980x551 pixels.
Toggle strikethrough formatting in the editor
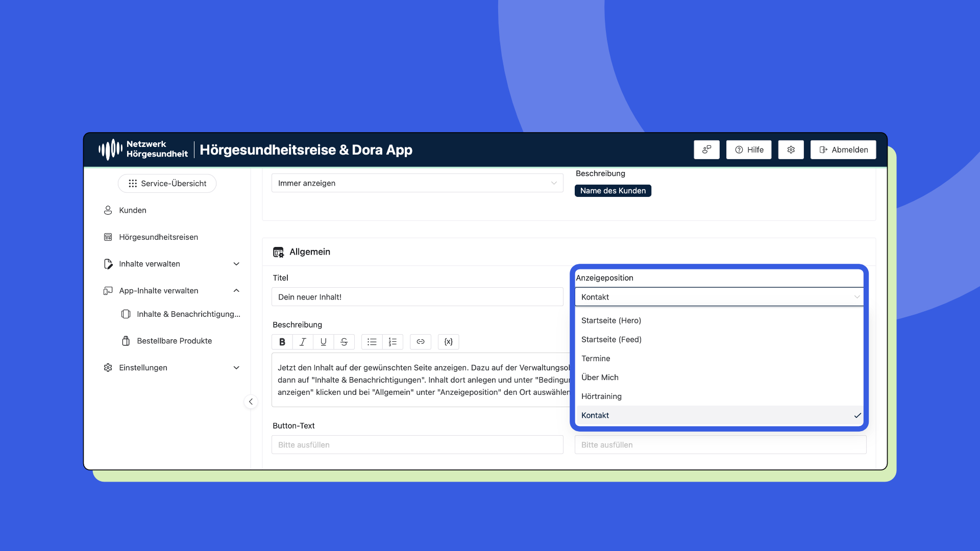[344, 342]
